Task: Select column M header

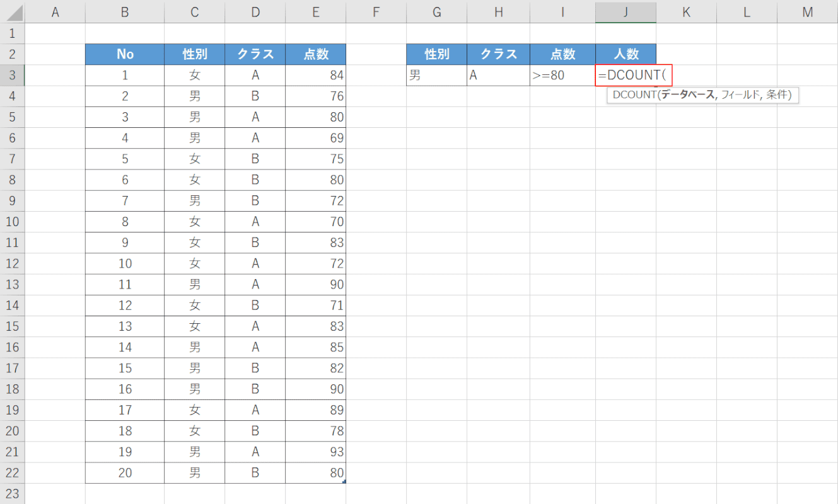Action: tap(808, 11)
